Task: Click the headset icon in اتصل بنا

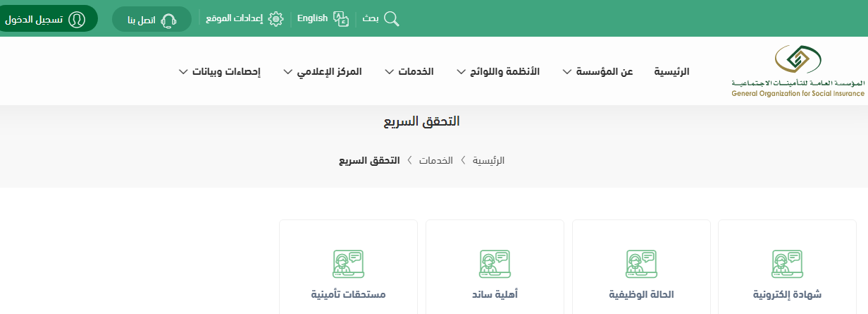Action: pos(169,20)
